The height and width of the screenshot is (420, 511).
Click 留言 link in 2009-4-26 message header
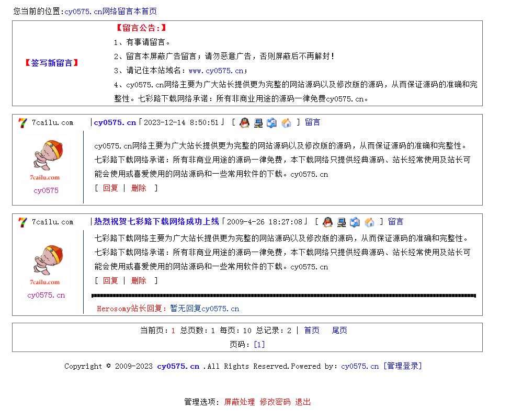click(395, 222)
